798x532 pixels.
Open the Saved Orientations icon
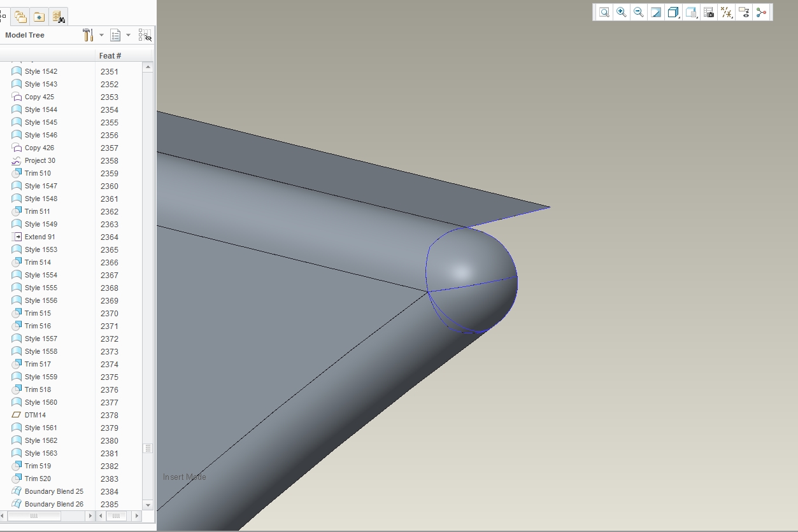coord(691,12)
